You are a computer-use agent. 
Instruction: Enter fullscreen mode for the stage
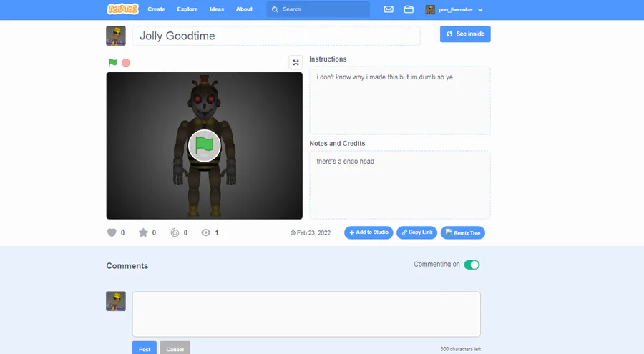click(x=296, y=62)
